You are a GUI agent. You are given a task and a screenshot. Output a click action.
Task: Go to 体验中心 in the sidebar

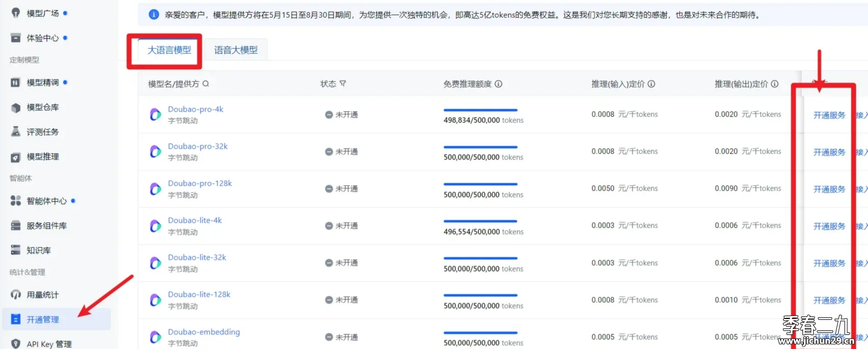point(42,38)
